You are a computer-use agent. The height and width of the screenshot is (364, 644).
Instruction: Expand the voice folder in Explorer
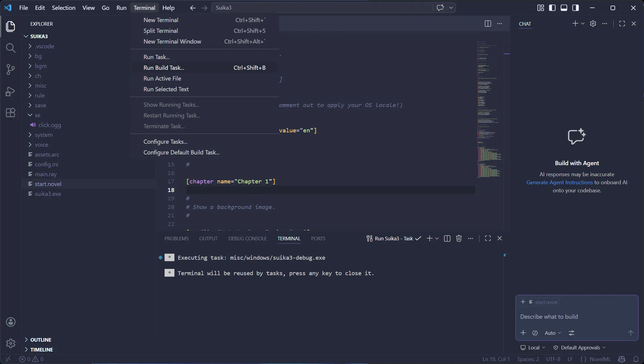(42, 145)
